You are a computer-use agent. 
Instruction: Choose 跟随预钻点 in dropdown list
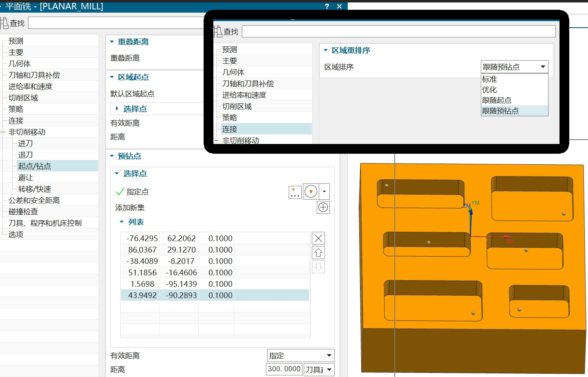pos(515,111)
